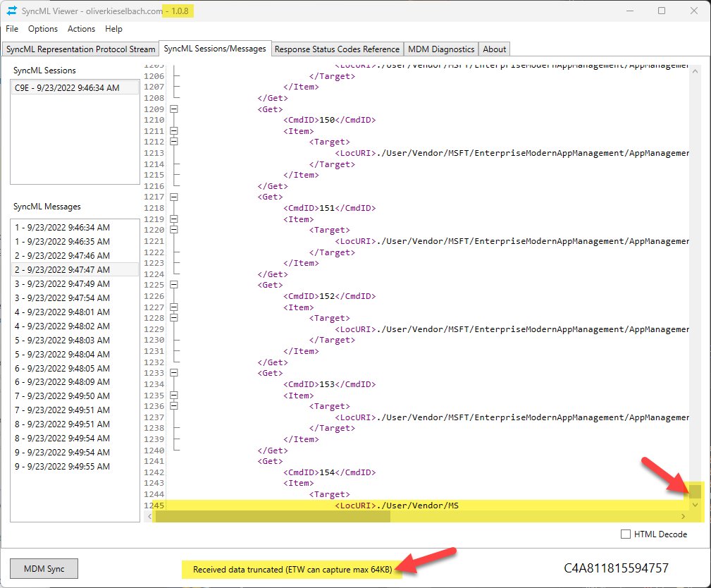Collapse the Target node at line 1228
Viewport: 711px width, 588px height.
point(174,317)
